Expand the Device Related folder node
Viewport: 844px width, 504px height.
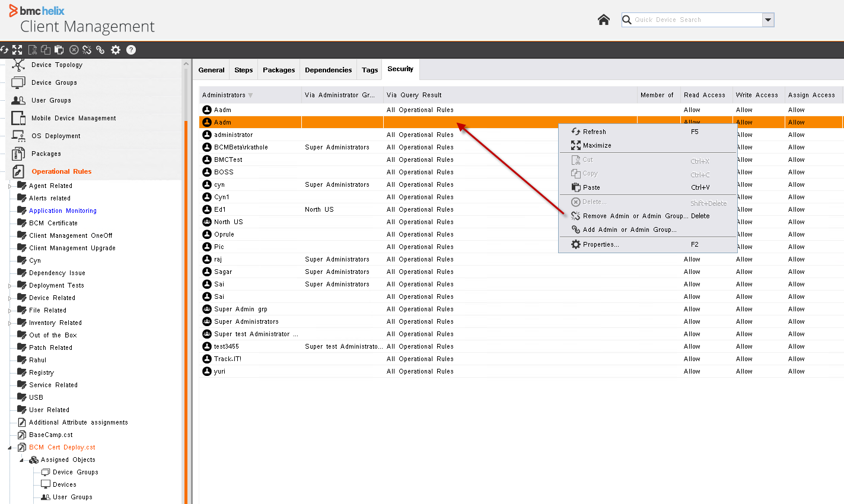[x=9, y=298]
